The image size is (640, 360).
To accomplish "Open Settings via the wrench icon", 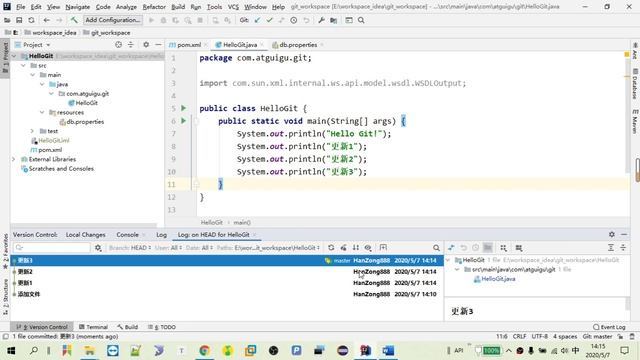I will [321, 20].
